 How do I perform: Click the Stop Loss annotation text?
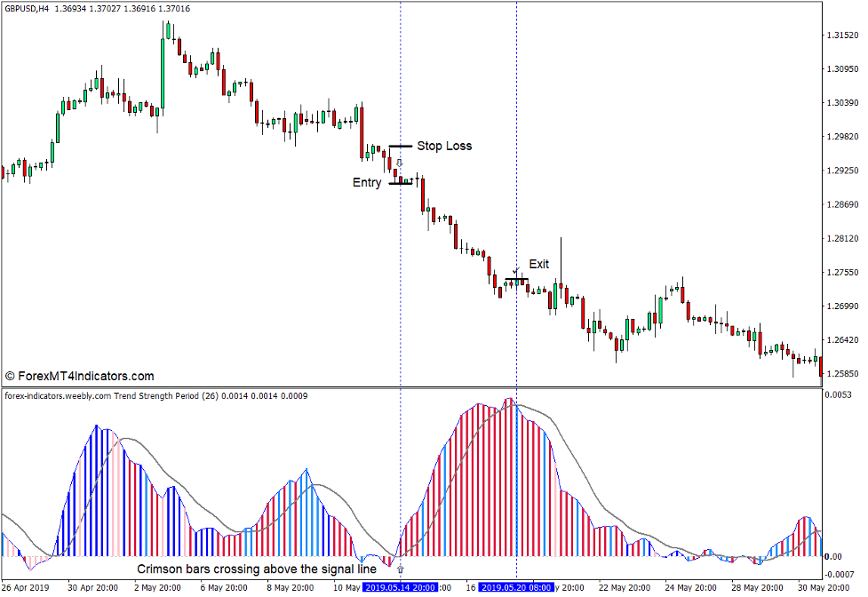[446, 146]
